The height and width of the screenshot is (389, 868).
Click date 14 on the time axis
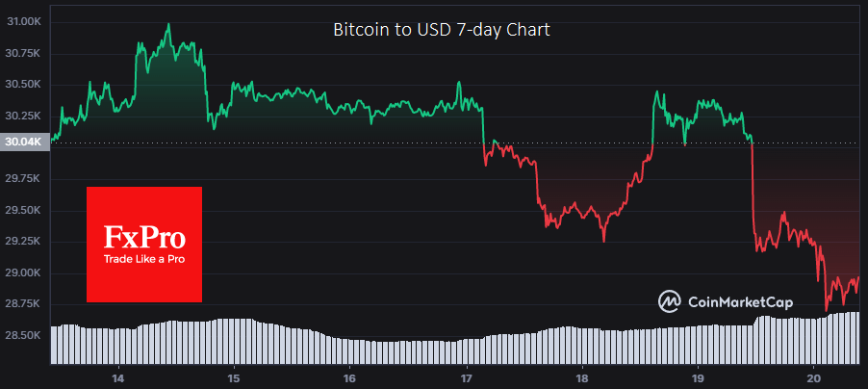click(x=119, y=377)
